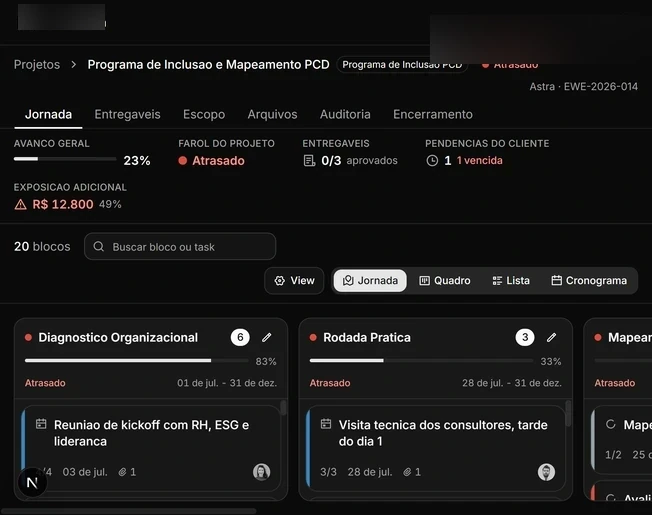652x515 pixels.
Task: Click the vertical scrollbar in Diagnostico Organizacional column
Action: 283,408
